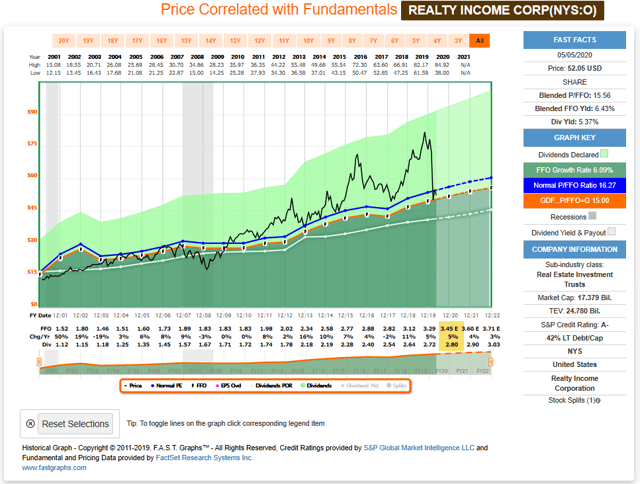This screenshot has width=640, height=484.
Task: Select the 20Y time range tab
Action: (64, 41)
